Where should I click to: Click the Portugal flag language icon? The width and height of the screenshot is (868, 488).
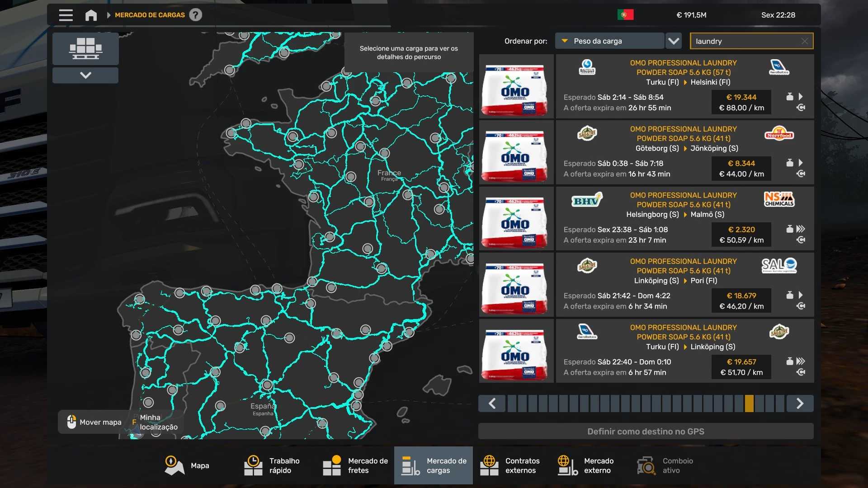(x=625, y=15)
